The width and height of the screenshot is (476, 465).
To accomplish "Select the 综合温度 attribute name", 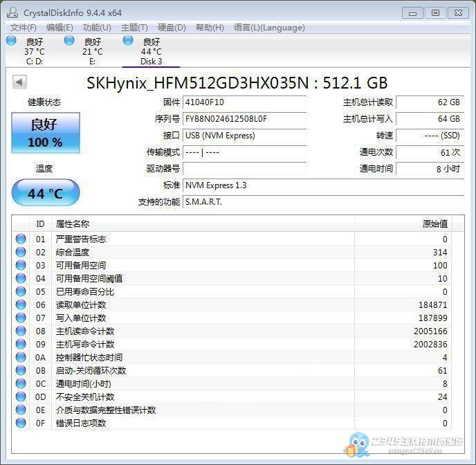I will 73,253.
